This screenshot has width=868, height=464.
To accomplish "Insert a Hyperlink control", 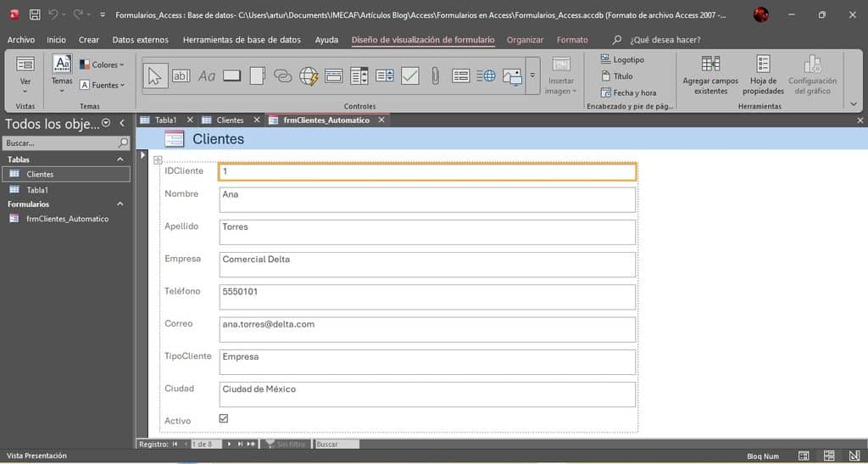I will (x=283, y=75).
